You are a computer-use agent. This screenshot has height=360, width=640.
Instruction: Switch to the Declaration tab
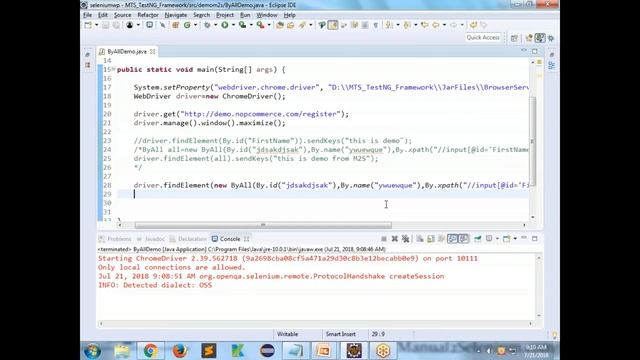189,239
